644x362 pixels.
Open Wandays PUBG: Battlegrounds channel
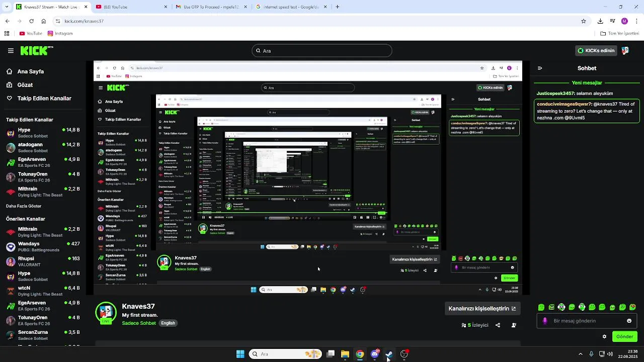click(43, 247)
